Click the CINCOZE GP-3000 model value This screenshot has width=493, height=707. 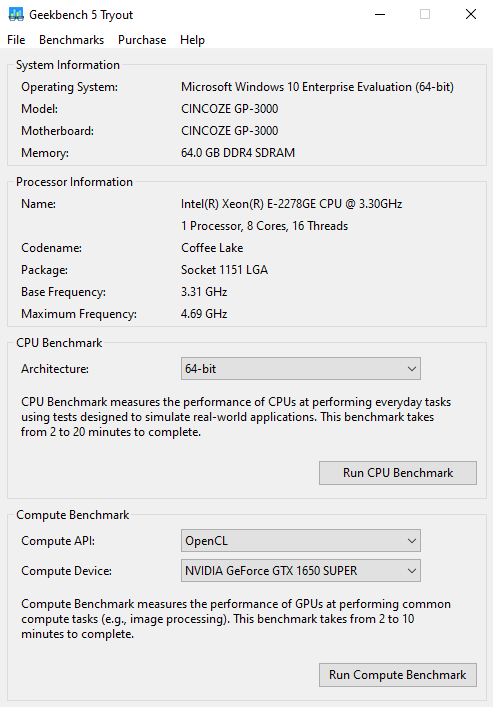230,109
